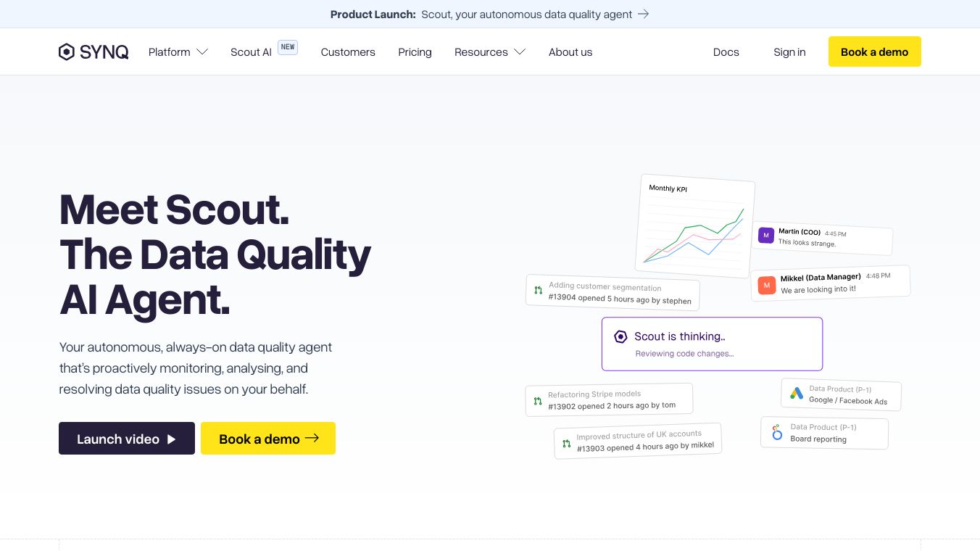980x551 pixels.
Task: Click the Monthly KPI chart thumbnail
Action: (x=696, y=226)
